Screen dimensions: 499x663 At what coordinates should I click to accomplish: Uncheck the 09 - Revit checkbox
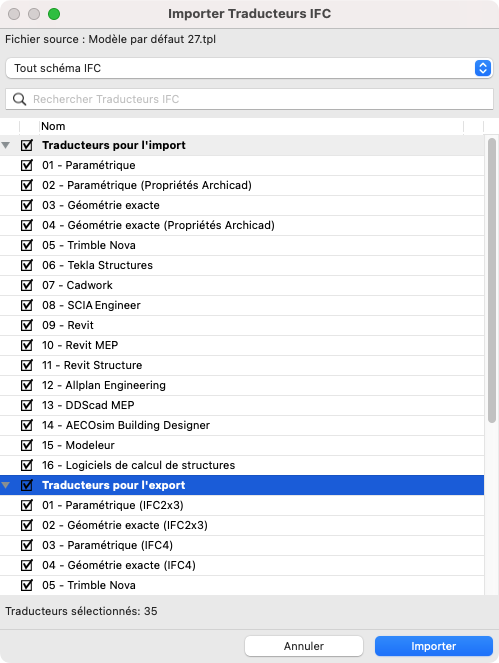pos(27,325)
